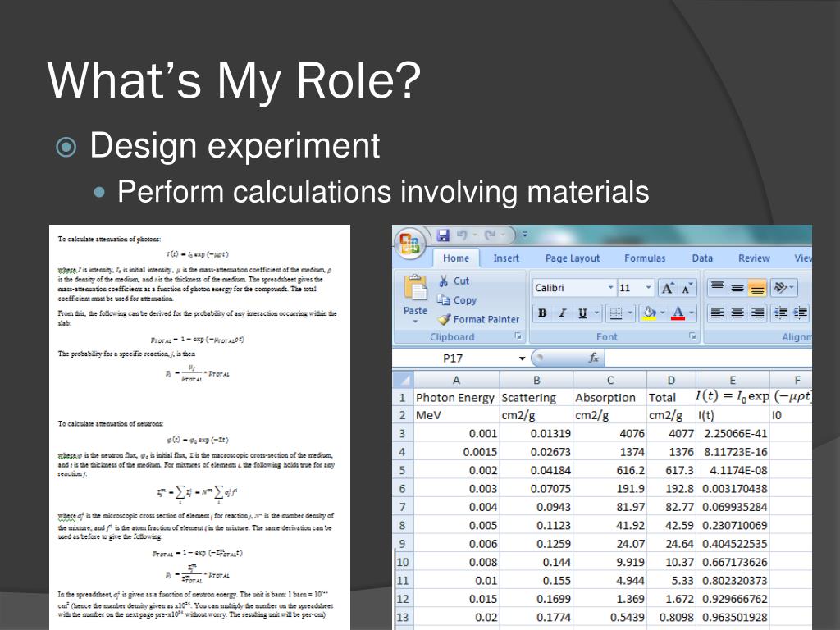
Task: Click the Paste clipboard icon
Action: pyautogui.click(x=415, y=288)
